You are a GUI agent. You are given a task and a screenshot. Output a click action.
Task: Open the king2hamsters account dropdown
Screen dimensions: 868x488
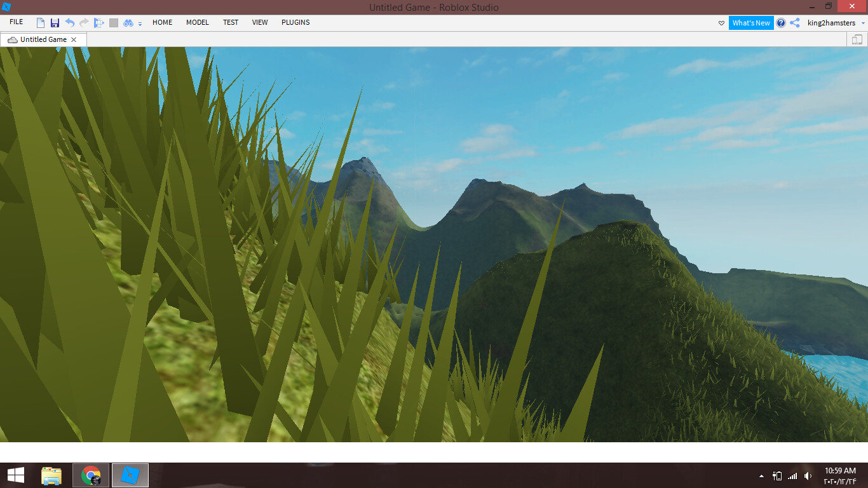836,23
